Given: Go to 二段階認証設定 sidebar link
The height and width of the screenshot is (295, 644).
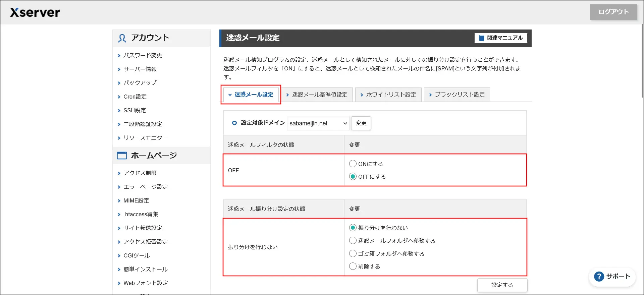Looking at the screenshot, I should [x=143, y=124].
